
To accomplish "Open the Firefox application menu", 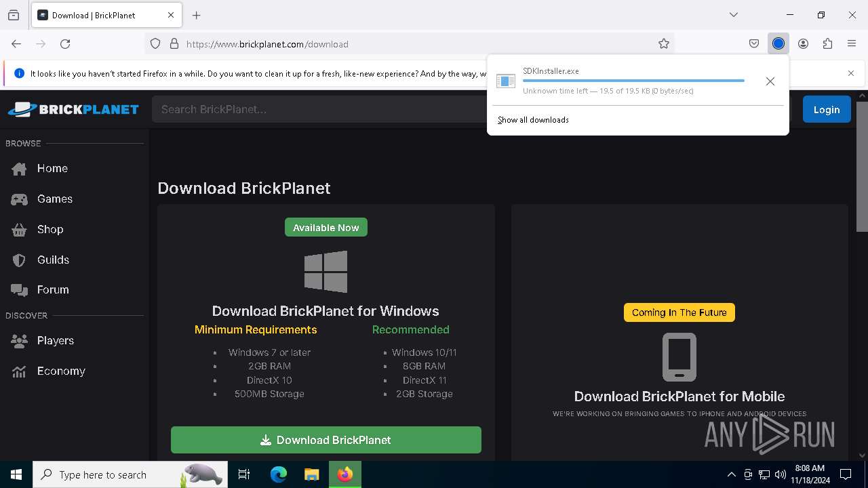I will coord(852,43).
